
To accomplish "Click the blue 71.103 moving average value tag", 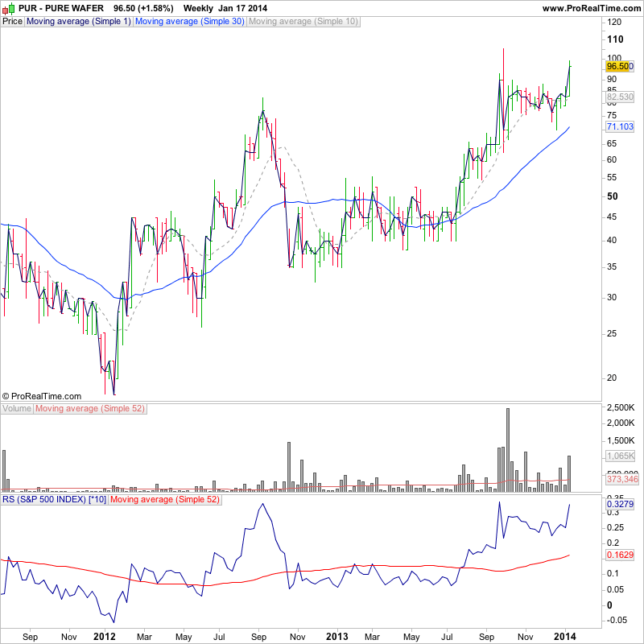I will coord(620,126).
